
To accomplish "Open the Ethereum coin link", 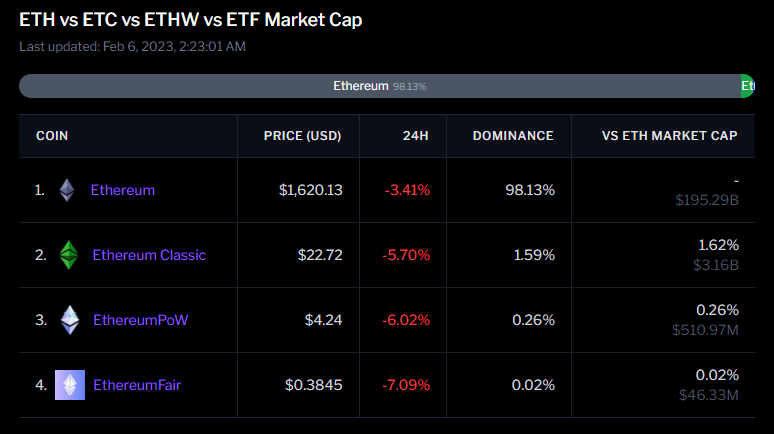I will point(123,190).
